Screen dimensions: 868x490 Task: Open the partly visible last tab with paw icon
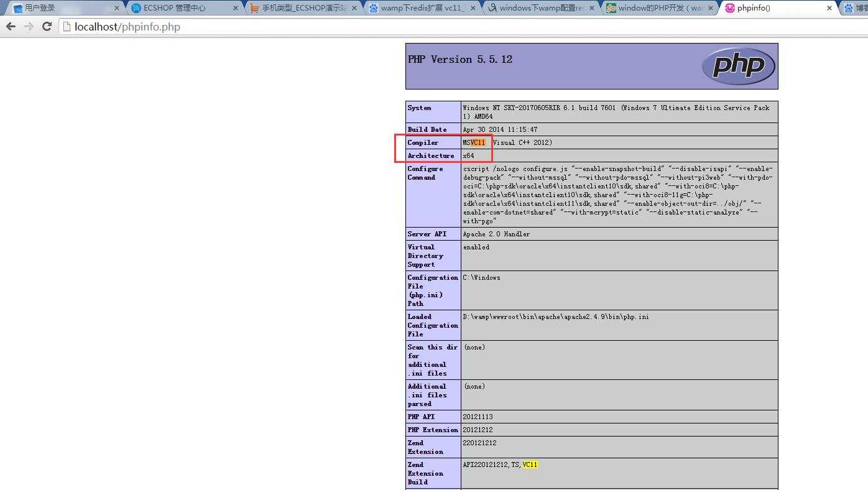(855, 8)
